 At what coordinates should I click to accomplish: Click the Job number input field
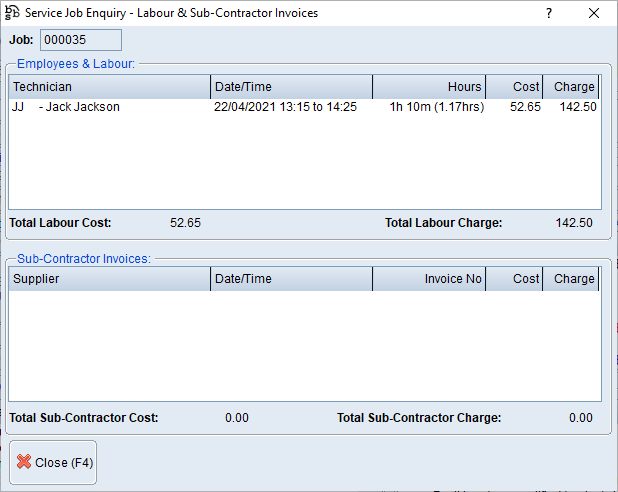(81, 39)
